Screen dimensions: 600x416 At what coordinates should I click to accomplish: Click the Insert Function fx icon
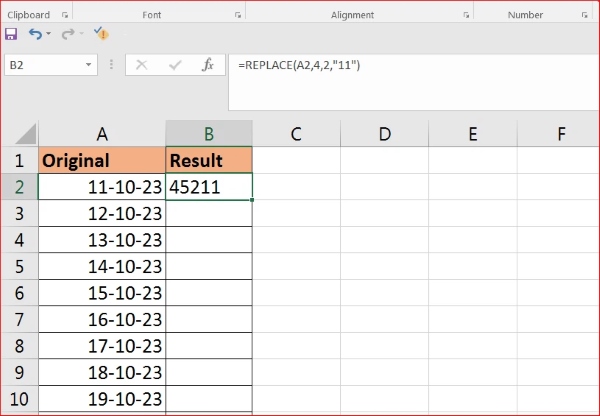point(208,64)
